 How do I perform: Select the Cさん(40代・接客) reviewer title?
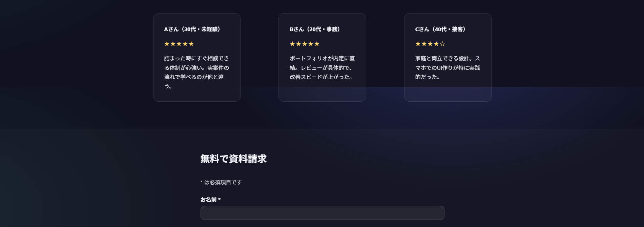[440, 29]
